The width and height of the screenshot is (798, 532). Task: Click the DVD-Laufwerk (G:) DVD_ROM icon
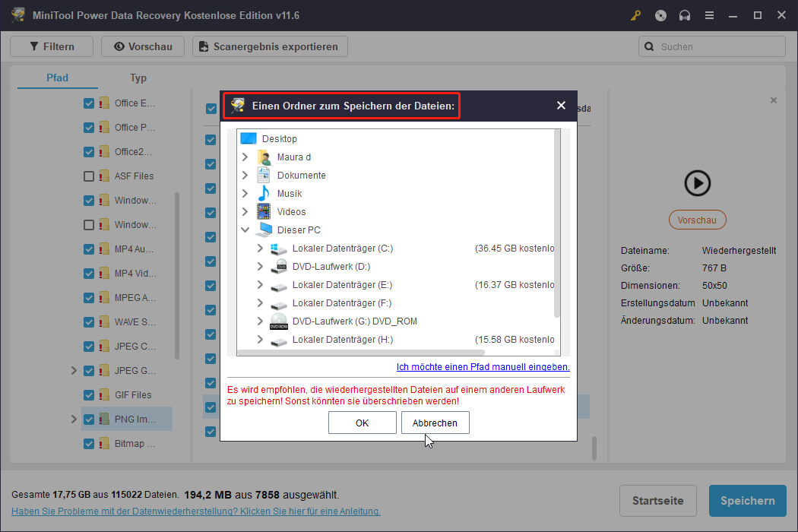click(x=279, y=321)
